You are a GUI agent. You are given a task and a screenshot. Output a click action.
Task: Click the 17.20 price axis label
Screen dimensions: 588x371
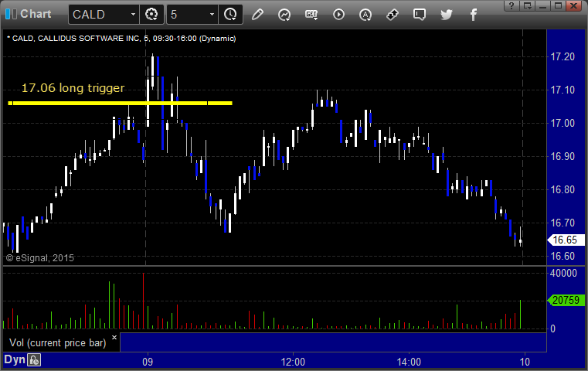(563, 56)
